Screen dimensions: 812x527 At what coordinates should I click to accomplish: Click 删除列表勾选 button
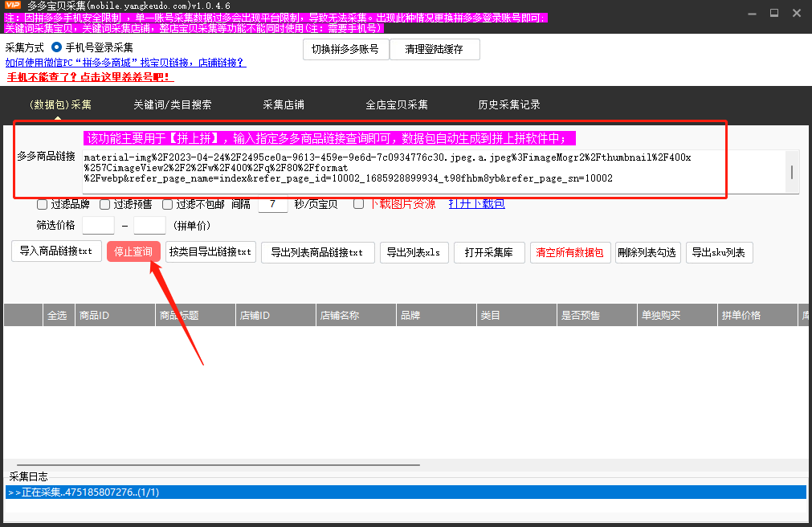[x=648, y=252]
